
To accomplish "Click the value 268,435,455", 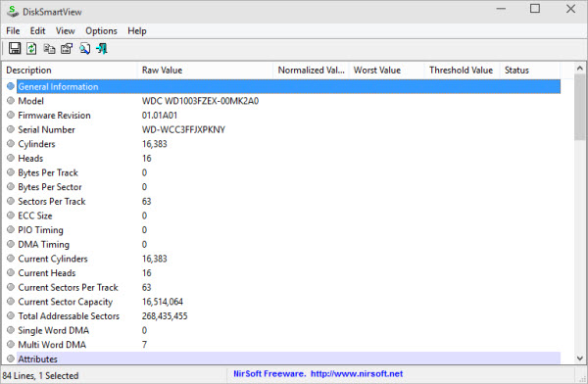I will pyautogui.click(x=165, y=315).
